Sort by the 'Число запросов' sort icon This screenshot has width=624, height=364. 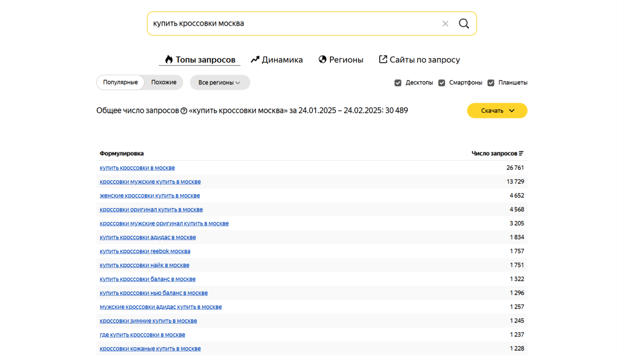(521, 153)
